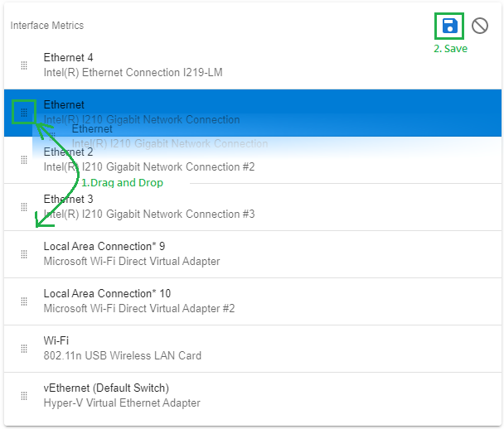Click drag handle for Local Area Connection* 9
The width and height of the screenshot is (504, 429).
pos(24,254)
